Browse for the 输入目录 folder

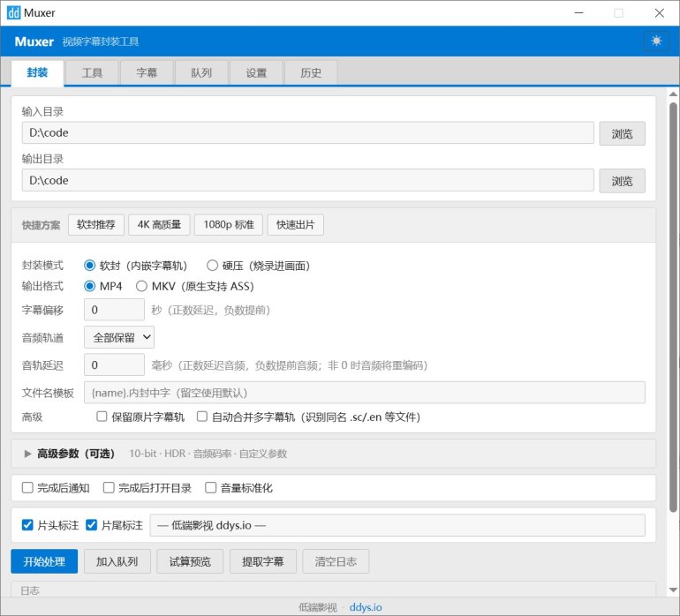(x=622, y=133)
